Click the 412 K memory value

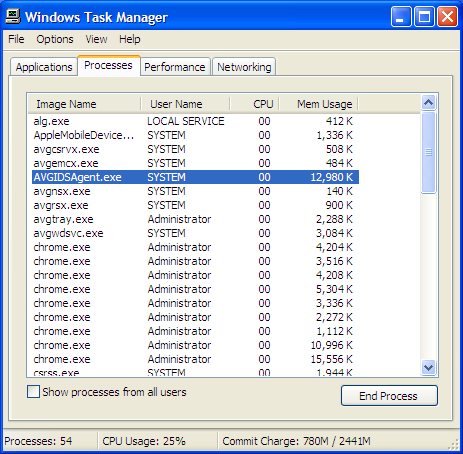(x=339, y=121)
